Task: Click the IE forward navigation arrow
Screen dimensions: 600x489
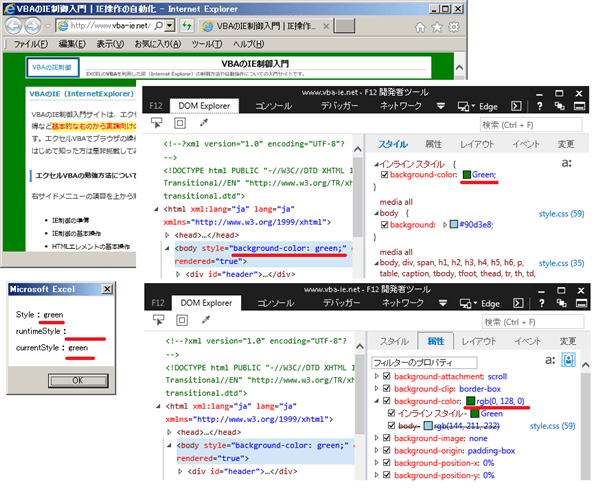Action: pyautogui.click(x=33, y=26)
